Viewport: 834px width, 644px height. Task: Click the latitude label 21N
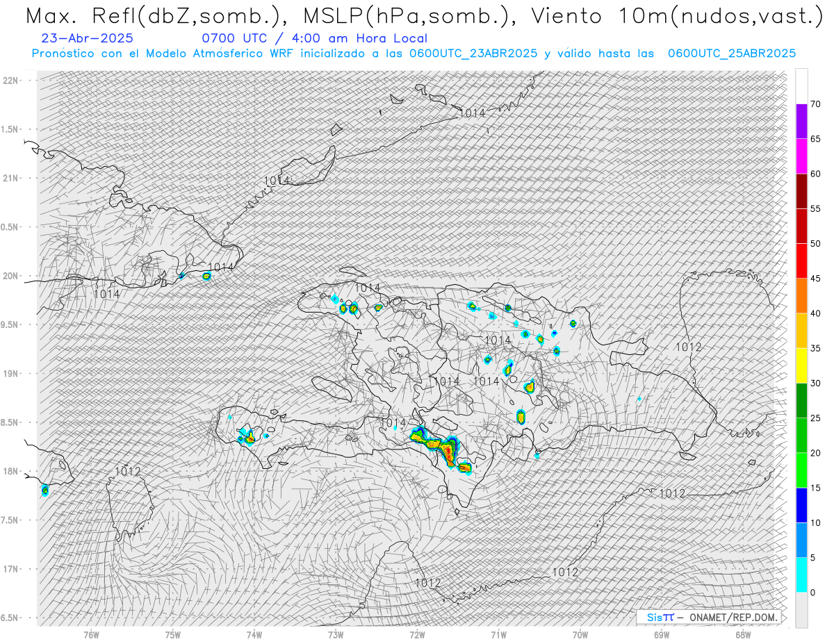pyautogui.click(x=11, y=178)
